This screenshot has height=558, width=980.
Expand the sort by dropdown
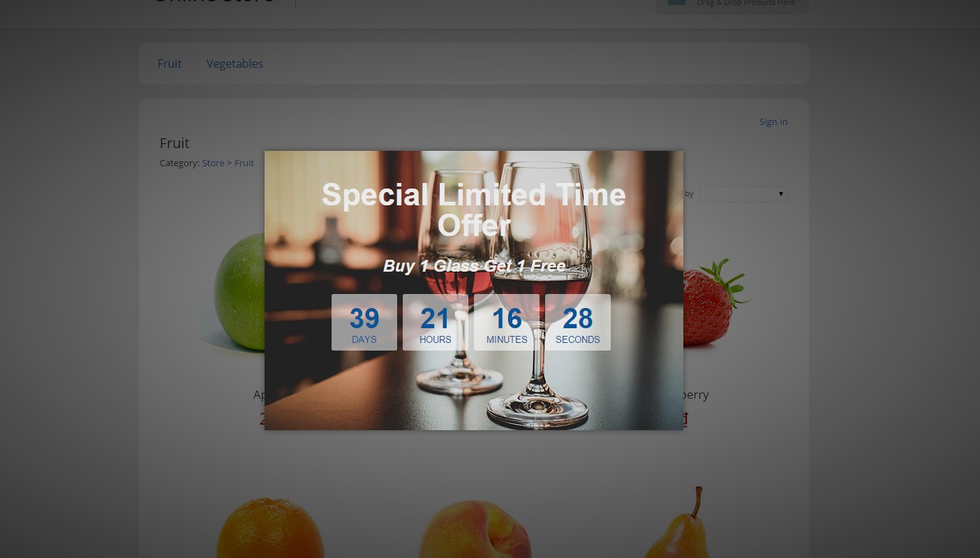coord(743,194)
